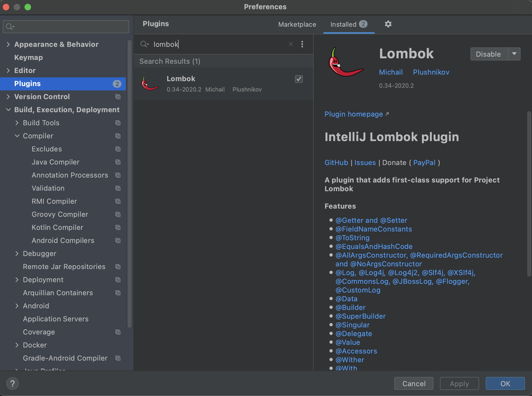Open the Plugin homepage link
532x396 pixels.
tap(354, 114)
